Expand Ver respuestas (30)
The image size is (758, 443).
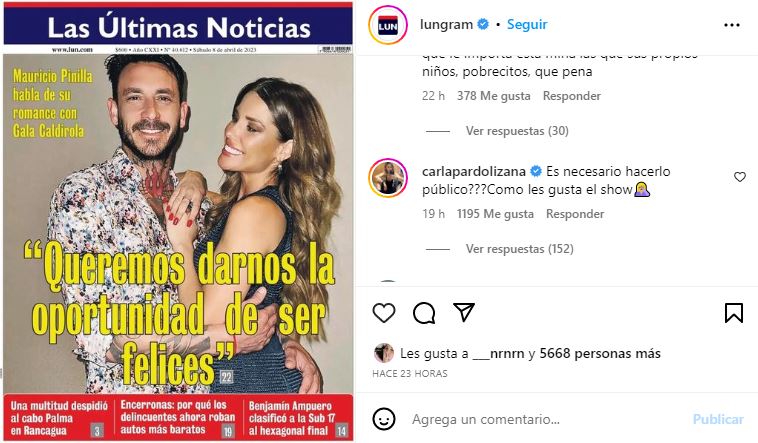click(x=517, y=131)
